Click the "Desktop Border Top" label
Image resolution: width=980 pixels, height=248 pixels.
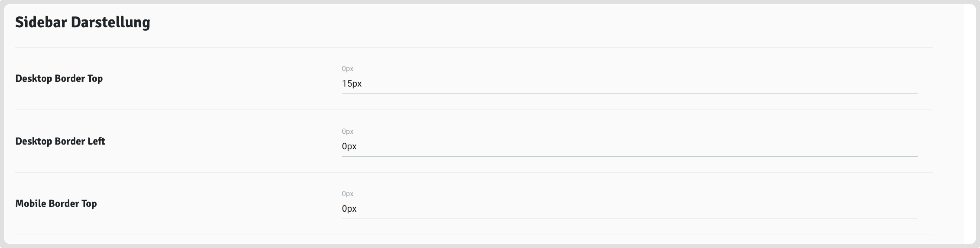tap(59, 79)
